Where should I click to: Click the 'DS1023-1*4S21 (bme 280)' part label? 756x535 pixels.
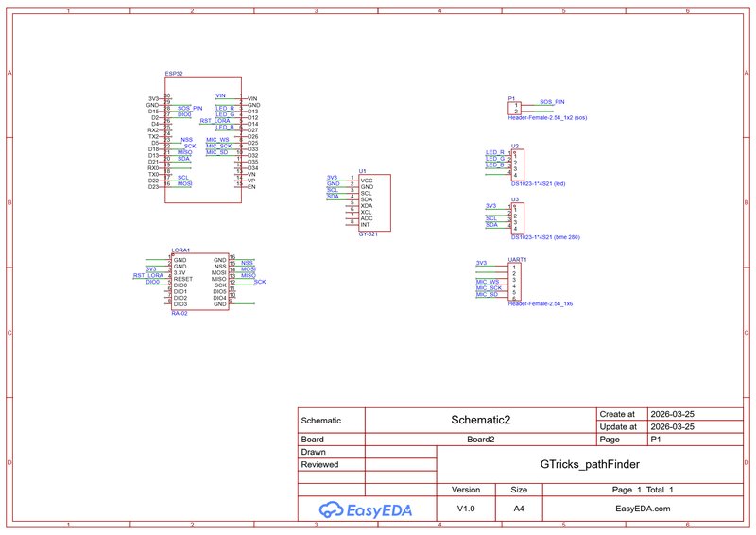[545, 237]
